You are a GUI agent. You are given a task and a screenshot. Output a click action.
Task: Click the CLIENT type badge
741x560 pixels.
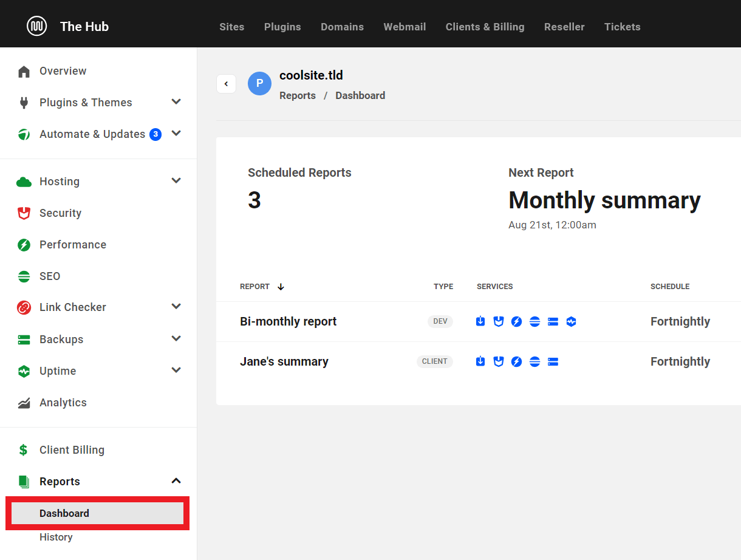tap(435, 361)
